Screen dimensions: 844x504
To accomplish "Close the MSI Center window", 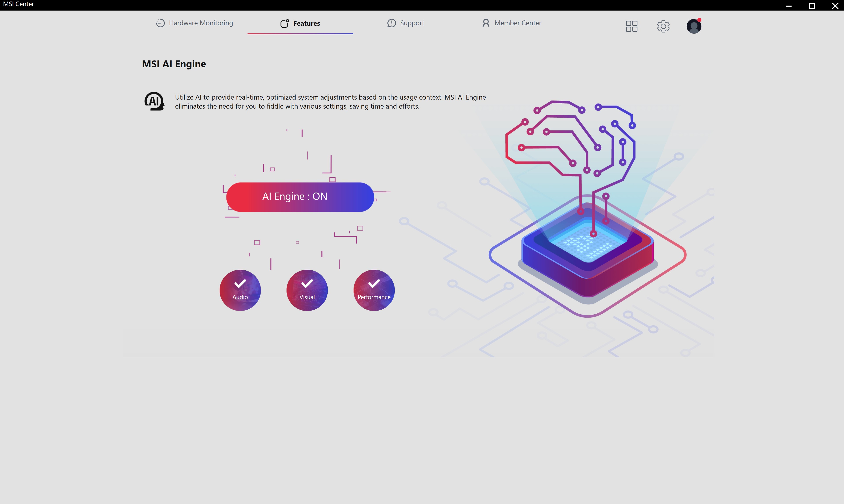I will 835,6.
